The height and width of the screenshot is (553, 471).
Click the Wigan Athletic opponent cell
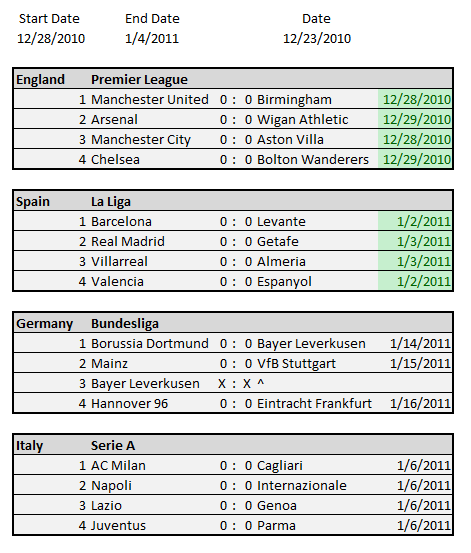pyautogui.click(x=303, y=120)
